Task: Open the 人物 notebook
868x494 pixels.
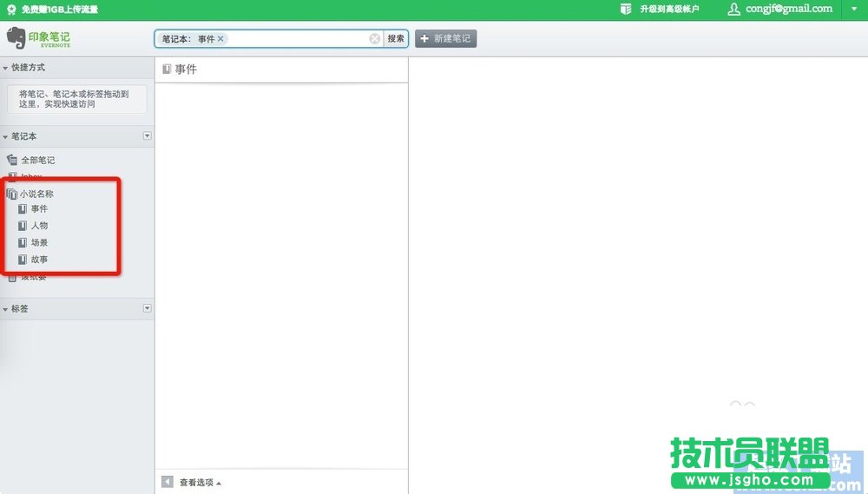Action: tap(39, 226)
